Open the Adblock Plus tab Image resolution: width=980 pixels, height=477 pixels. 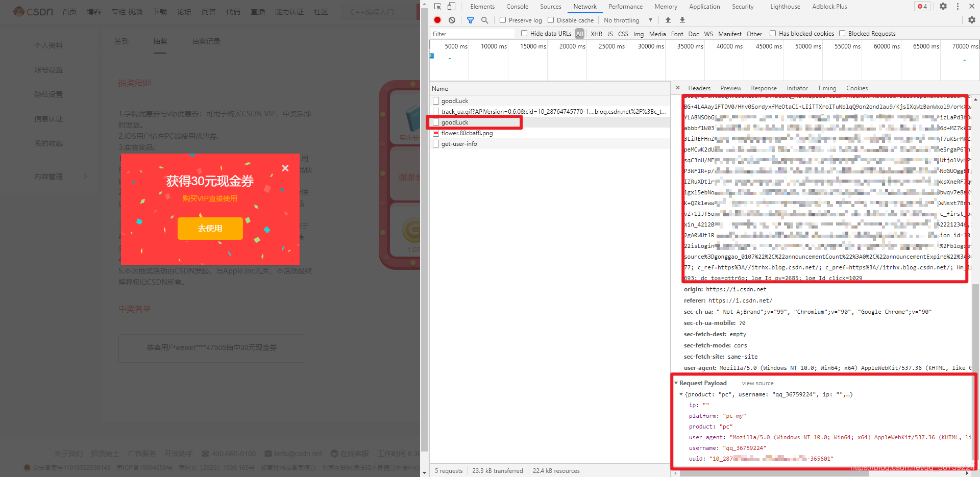(x=829, y=7)
